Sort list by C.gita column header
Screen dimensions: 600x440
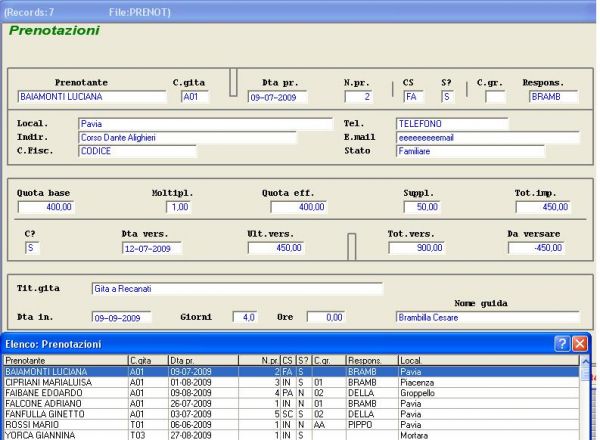148,360
